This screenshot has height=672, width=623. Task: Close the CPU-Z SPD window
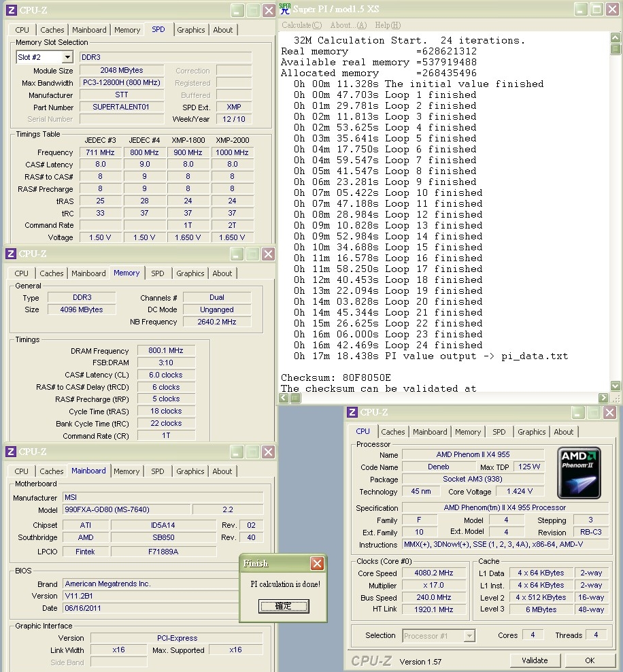point(269,10)
